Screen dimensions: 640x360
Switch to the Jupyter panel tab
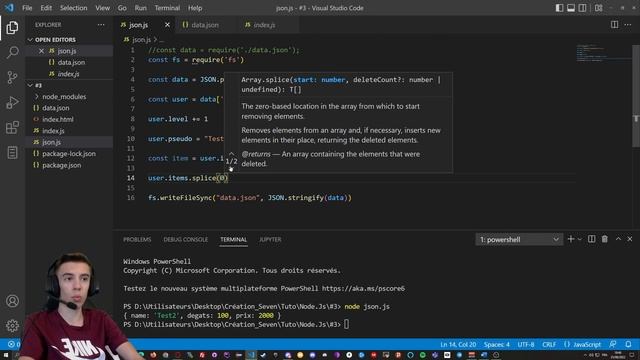[x=270, y=240]
